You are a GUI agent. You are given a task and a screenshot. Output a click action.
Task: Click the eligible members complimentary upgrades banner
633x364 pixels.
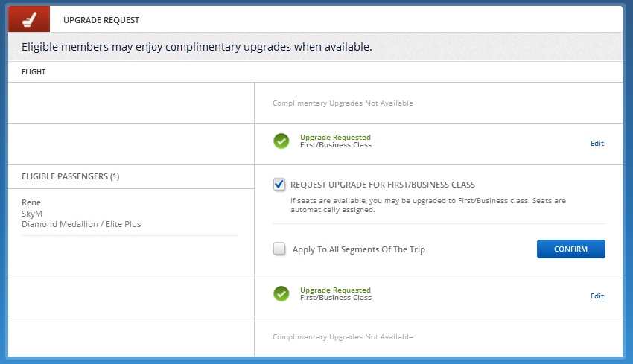pos(197,47)
